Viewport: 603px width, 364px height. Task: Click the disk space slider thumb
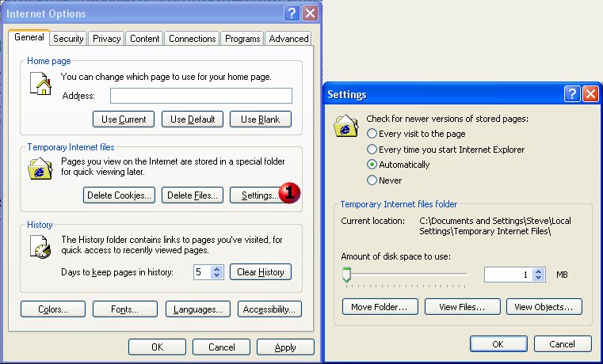coord(346,275)
